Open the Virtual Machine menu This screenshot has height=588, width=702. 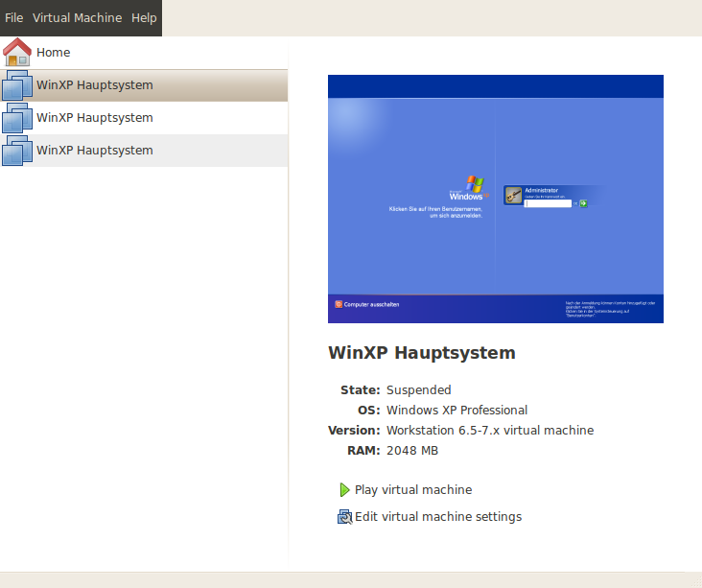77,18
